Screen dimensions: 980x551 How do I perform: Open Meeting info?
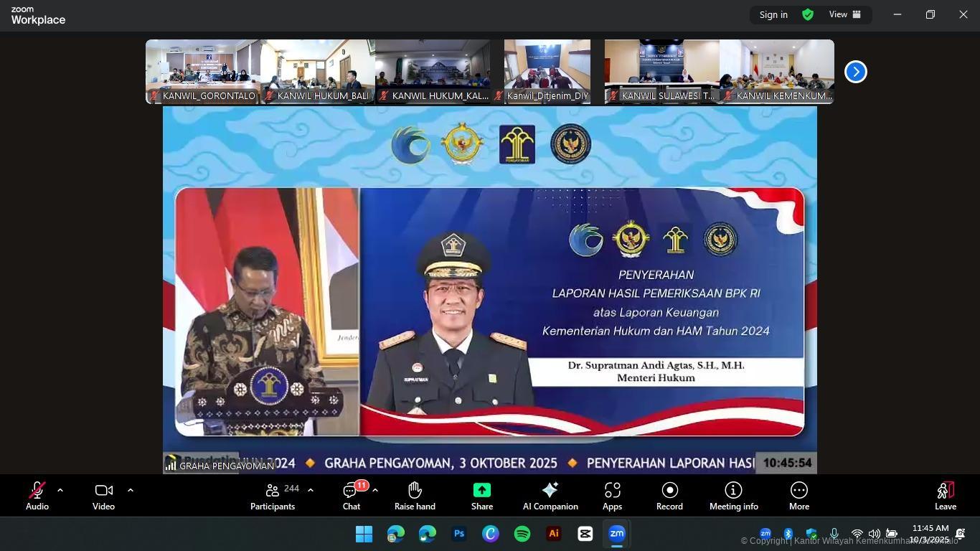(x=733, y=496)
